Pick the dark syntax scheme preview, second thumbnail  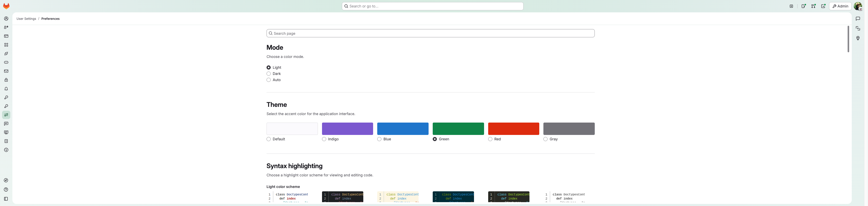pos(342,197)
